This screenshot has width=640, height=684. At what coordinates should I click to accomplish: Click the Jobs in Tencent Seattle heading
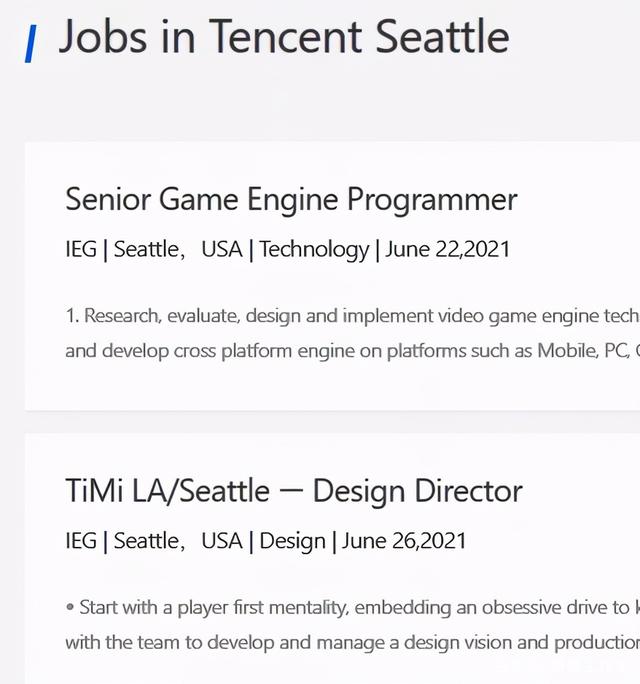tap(283, 38)
